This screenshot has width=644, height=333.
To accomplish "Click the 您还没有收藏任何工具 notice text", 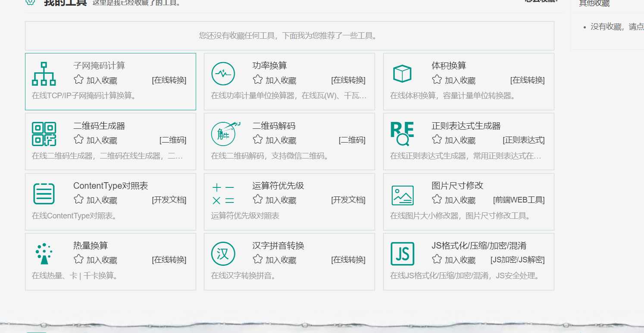I will 289,35.
